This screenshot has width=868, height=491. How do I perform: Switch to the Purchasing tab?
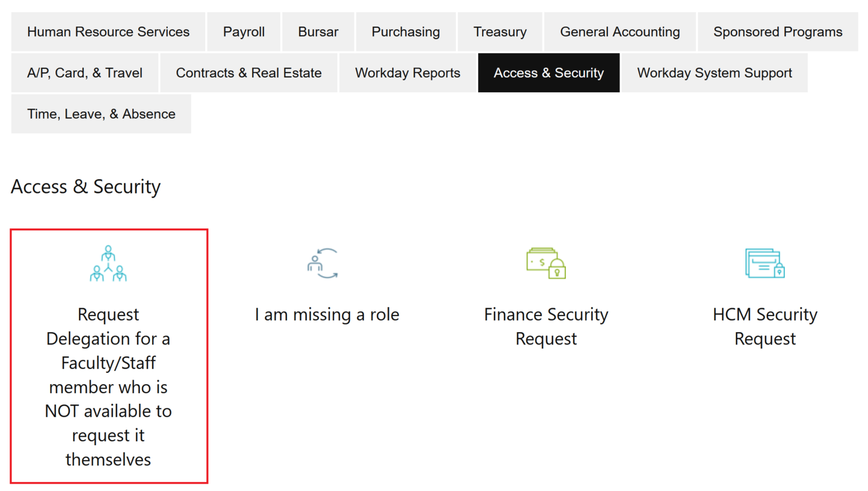coord(405,32)
